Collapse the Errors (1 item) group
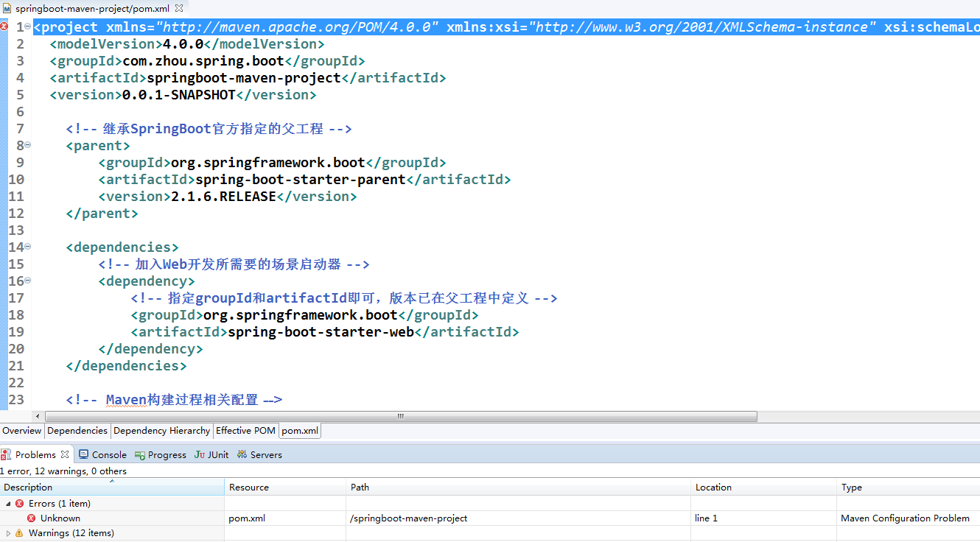980x542 pixels. [7, 503]
